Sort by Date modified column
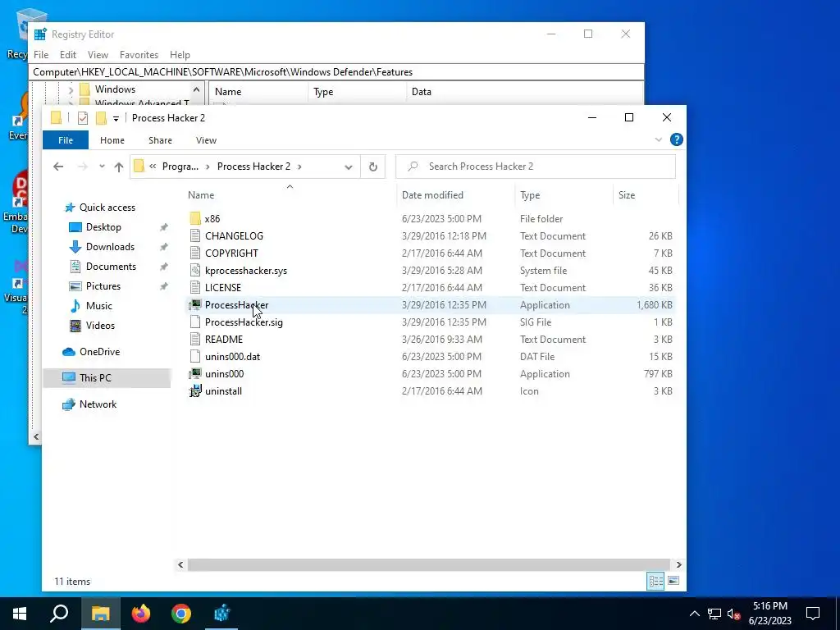Screen dimensions: 840x630 [x=432, y=195]
